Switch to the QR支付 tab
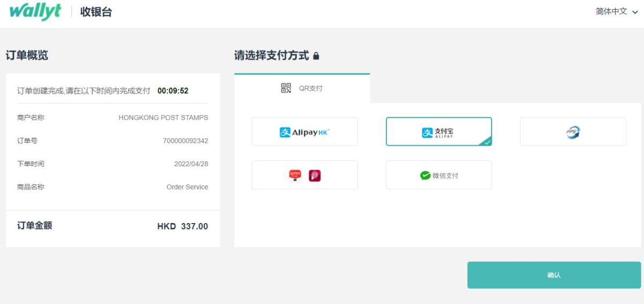This screenshot has height=304, width=644. (x=302, y=88)
